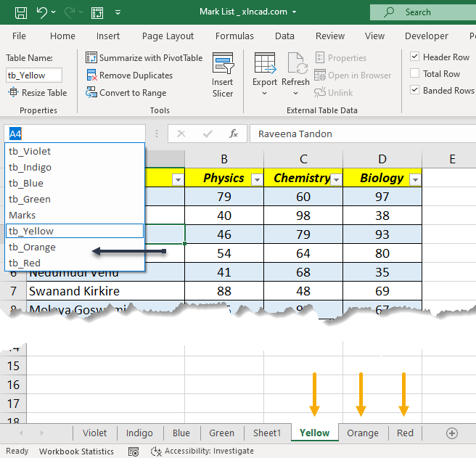Click Resize Table button

tap(38, 92)
